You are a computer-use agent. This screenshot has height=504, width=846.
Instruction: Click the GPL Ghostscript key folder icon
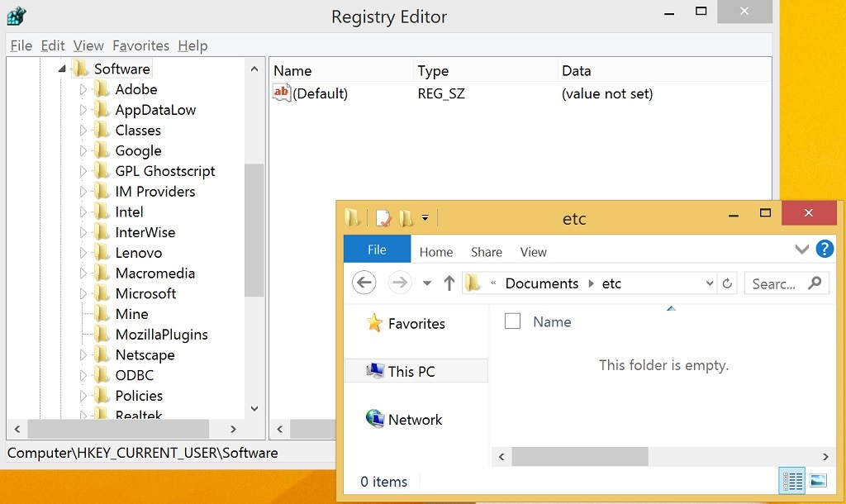(x=102, y=171)
